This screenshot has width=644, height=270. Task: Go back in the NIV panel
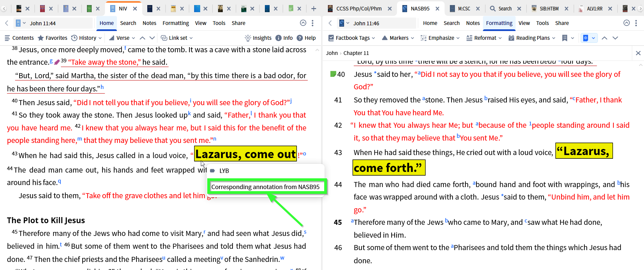(7, 23)
